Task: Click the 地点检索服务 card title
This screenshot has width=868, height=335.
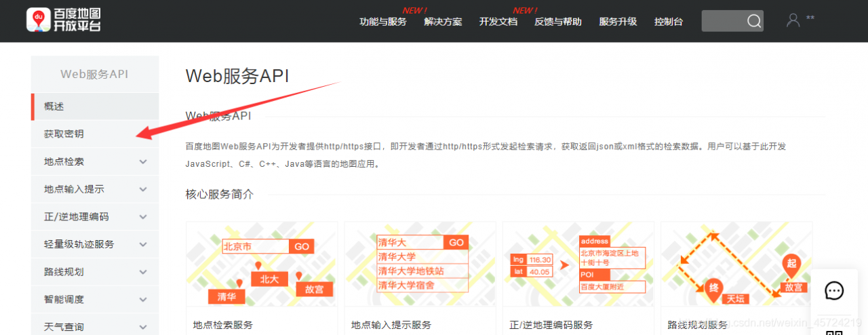Action: click(223, 326)
